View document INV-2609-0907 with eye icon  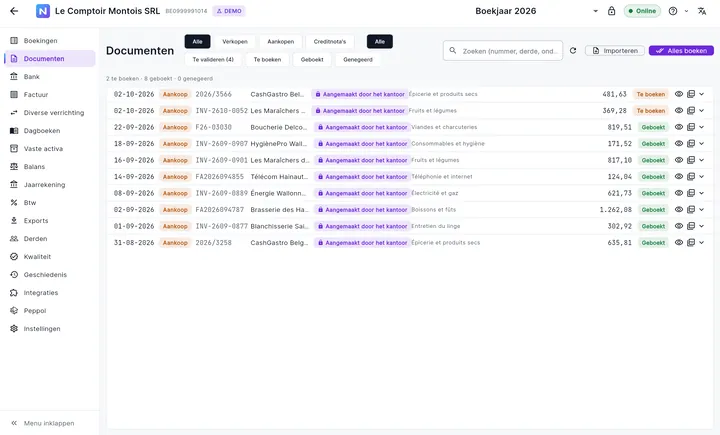click(x=679, y=144)
